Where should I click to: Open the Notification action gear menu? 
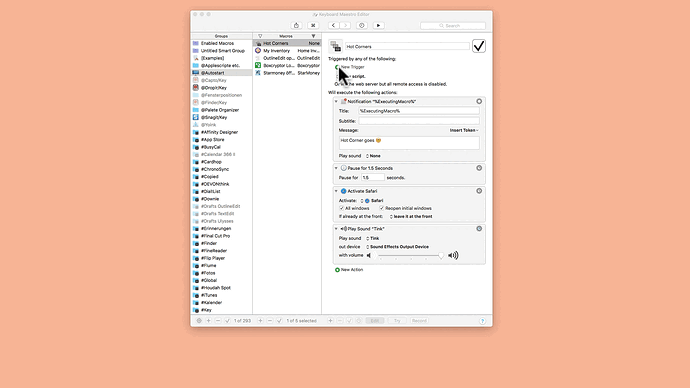tap(479, 102)
